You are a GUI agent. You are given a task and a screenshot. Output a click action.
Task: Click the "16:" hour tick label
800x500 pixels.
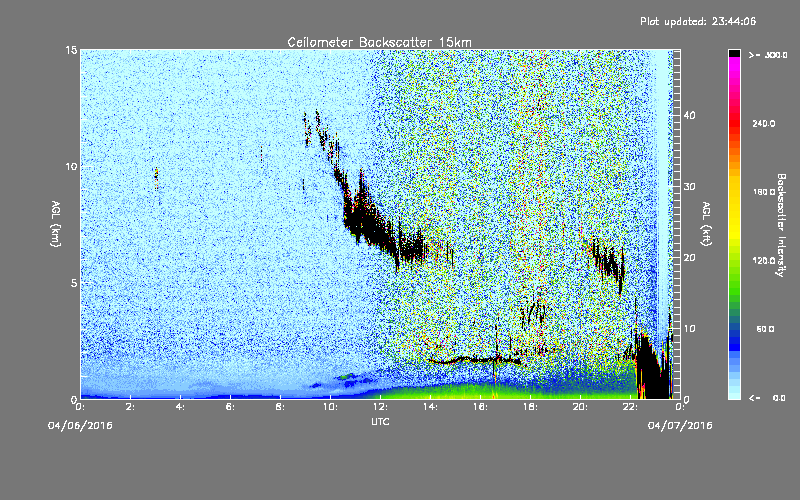pyautogui.click(x=481, y=407)
